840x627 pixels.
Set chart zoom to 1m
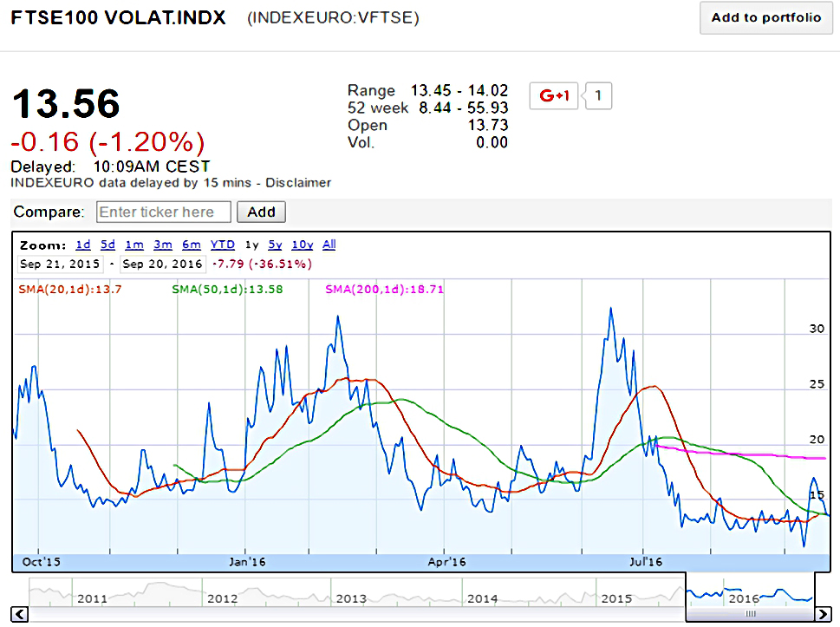coord(134,245)
